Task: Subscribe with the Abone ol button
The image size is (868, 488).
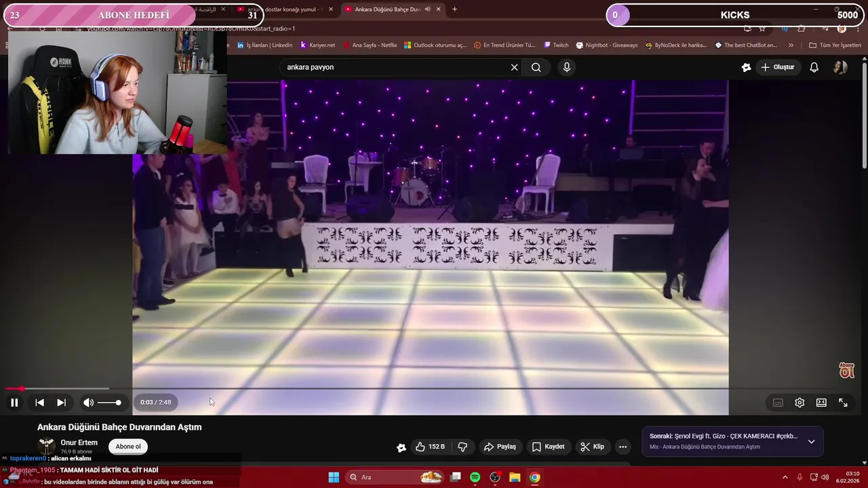Action: click(128, 447)
